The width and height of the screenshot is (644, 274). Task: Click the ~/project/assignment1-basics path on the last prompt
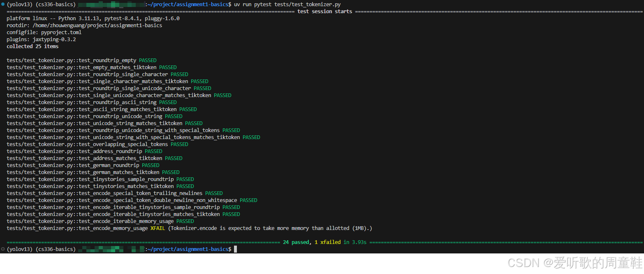[x=188, y=249]
